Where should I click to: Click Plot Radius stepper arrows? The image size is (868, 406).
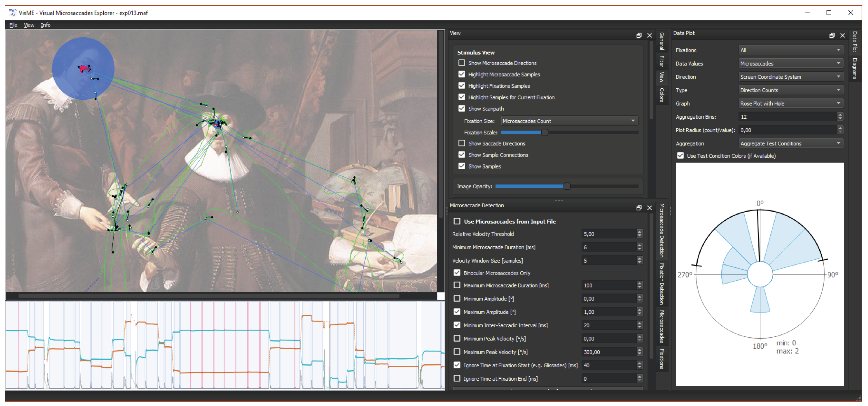(x=840, y=130)
